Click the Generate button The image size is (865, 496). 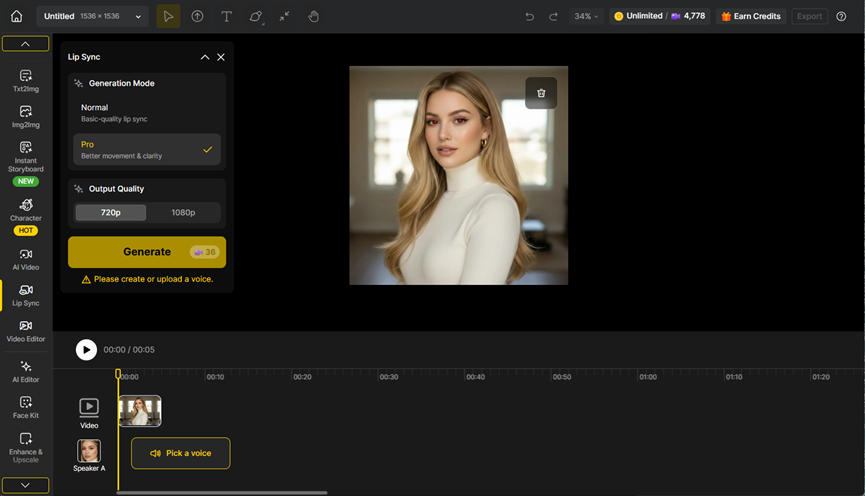point(147,252)
